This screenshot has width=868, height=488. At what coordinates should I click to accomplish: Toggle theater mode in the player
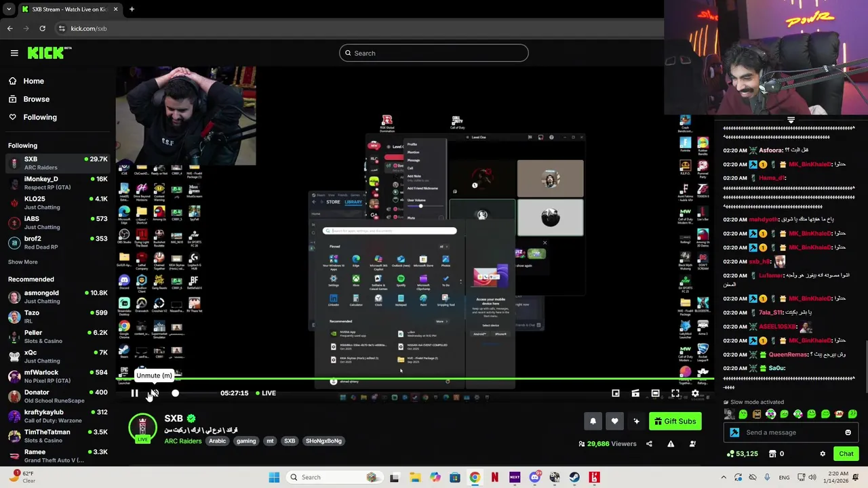pyautogui.click(x=655, y=393)
